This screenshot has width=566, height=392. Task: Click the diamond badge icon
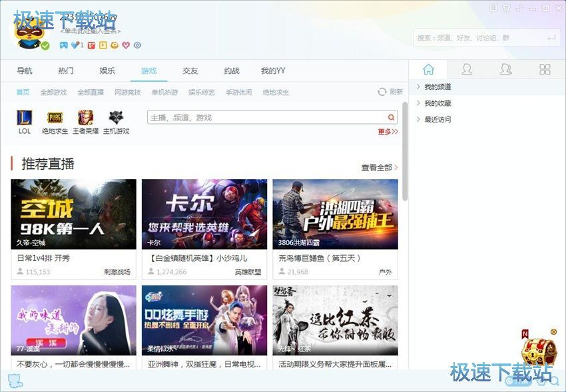point(75,45)
